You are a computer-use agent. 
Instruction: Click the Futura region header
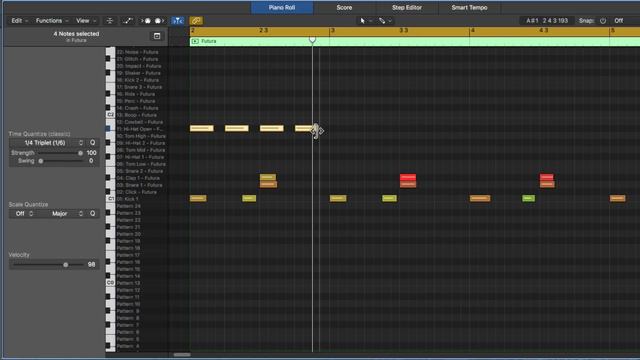[415, 41]
